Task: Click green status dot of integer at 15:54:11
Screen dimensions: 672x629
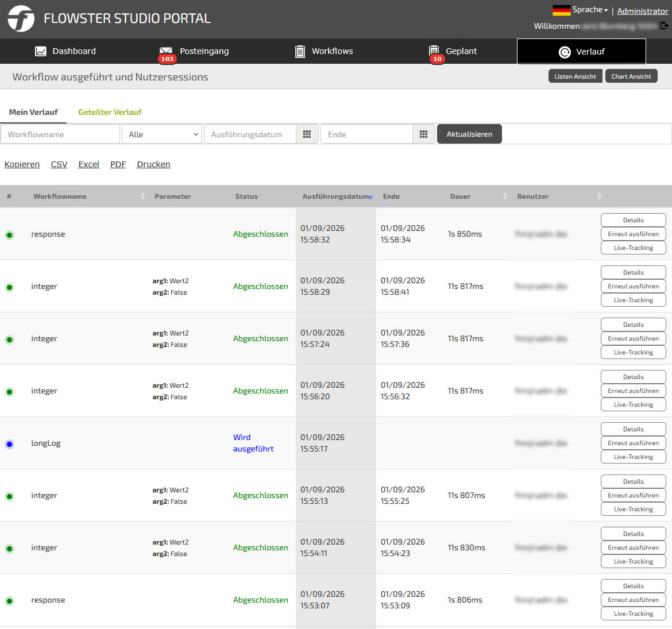Action: [x=9, y=549]
